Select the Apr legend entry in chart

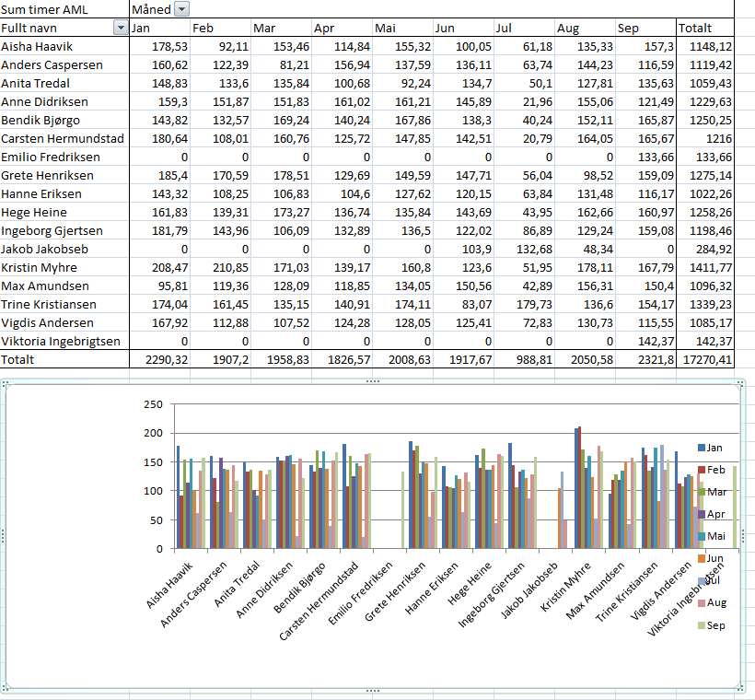[x=714, y=514]
